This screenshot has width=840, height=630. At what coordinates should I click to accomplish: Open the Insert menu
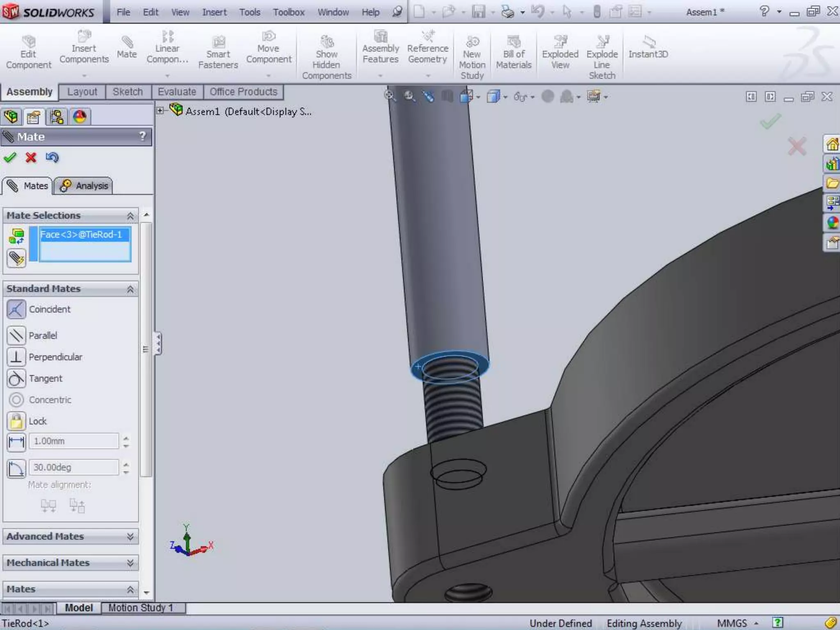[214, 12]
